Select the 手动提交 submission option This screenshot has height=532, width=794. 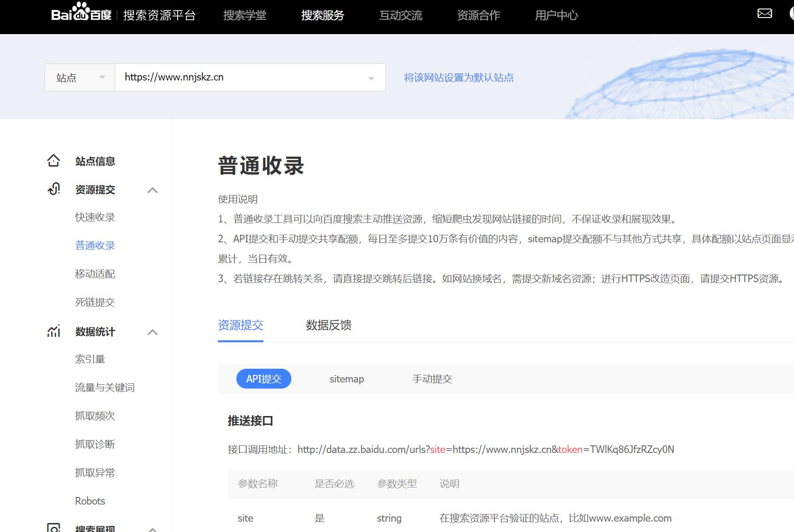tap(432, 379)
